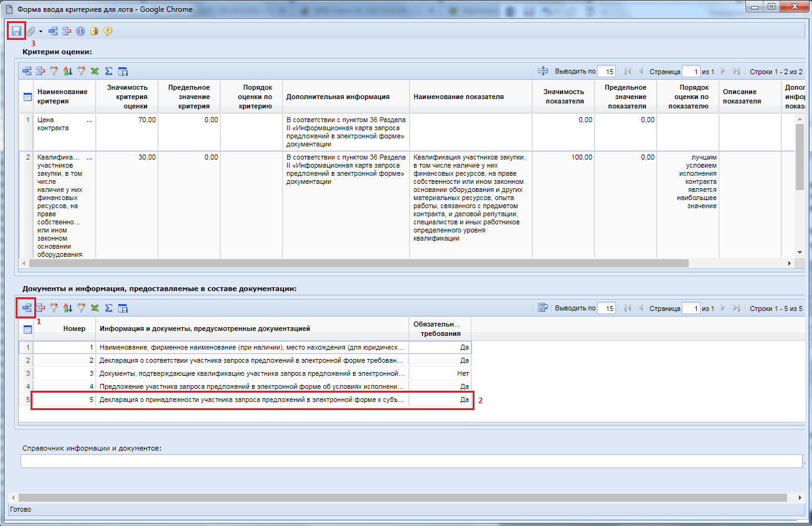Select the 70,00 significance cell

127,132
